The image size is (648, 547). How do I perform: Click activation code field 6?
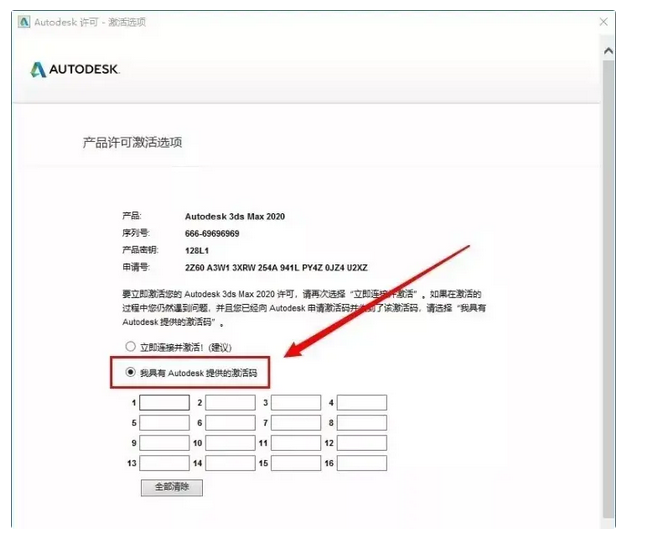230,423
